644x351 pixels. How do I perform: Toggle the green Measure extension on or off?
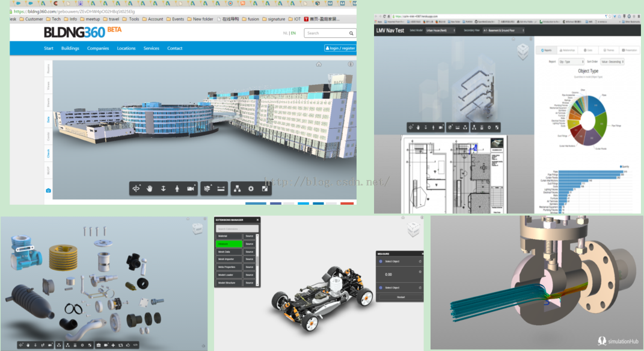coord(228,244)
